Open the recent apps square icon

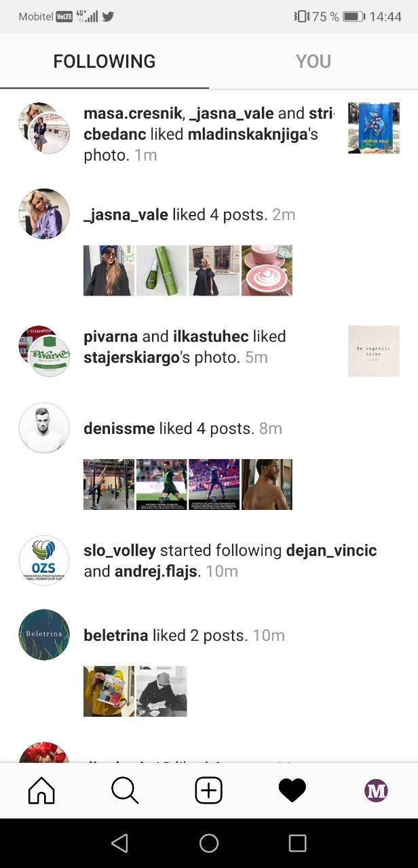(297, 843)
